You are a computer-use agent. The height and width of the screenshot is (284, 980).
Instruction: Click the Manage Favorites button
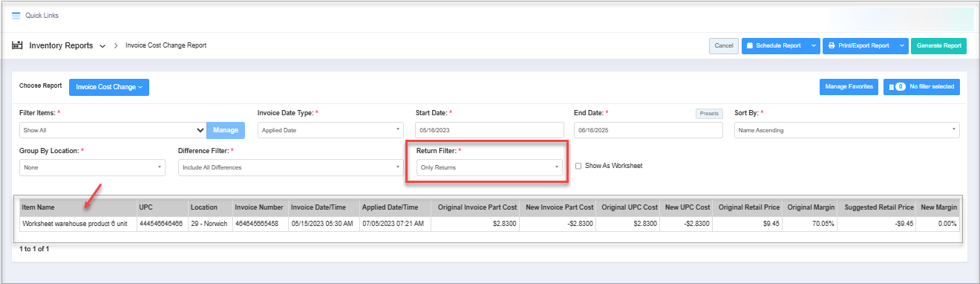point(849,87)
